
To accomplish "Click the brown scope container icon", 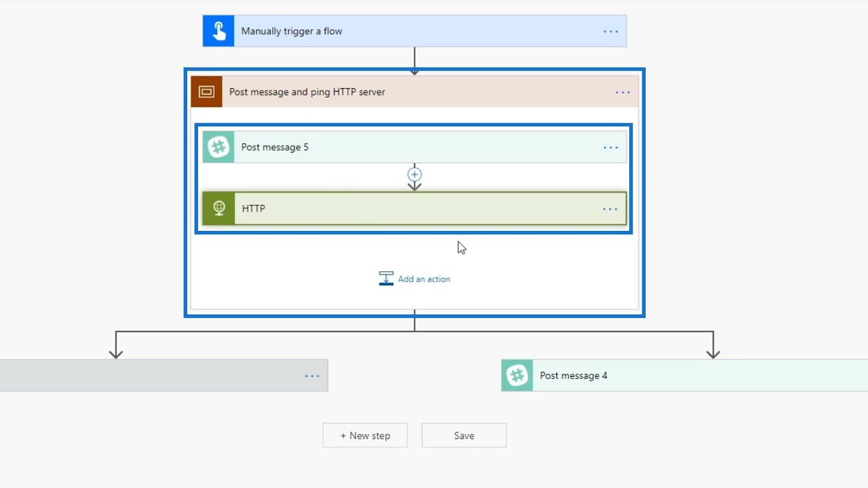I will pos(207,92).
